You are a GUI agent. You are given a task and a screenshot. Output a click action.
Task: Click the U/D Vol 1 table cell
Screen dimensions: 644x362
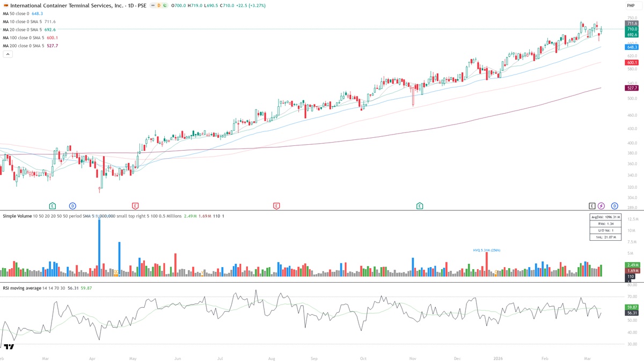click(605, 230)
